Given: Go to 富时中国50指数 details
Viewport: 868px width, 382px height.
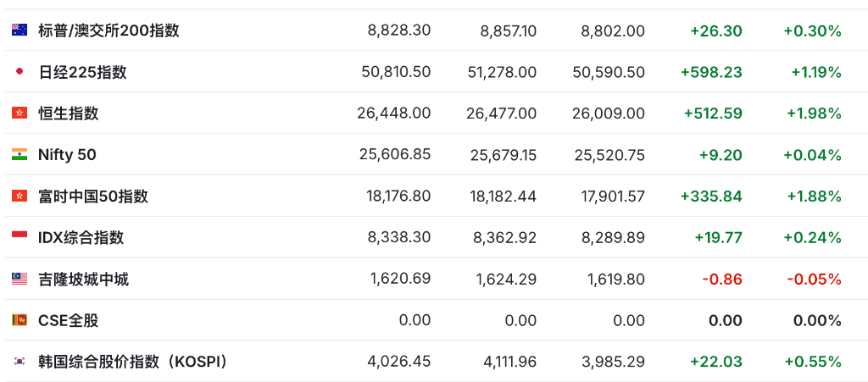Looking at the screenshot, I should tap(93, 197).
